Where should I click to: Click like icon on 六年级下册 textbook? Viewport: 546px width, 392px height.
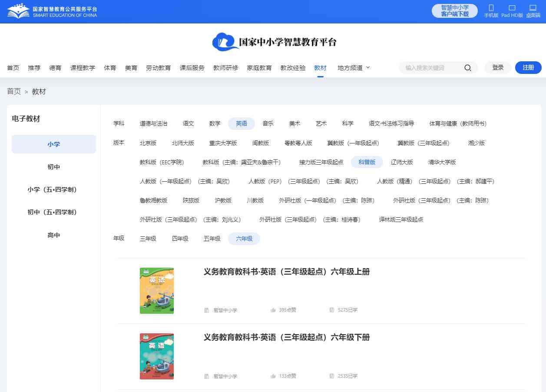tap(273, 376)
